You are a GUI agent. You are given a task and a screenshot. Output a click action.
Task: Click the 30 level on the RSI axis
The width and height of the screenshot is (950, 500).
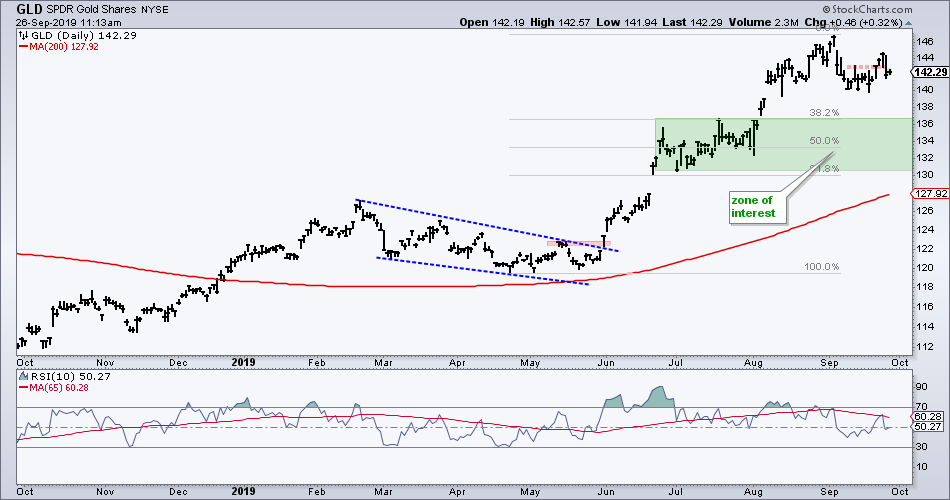(924, 447)
